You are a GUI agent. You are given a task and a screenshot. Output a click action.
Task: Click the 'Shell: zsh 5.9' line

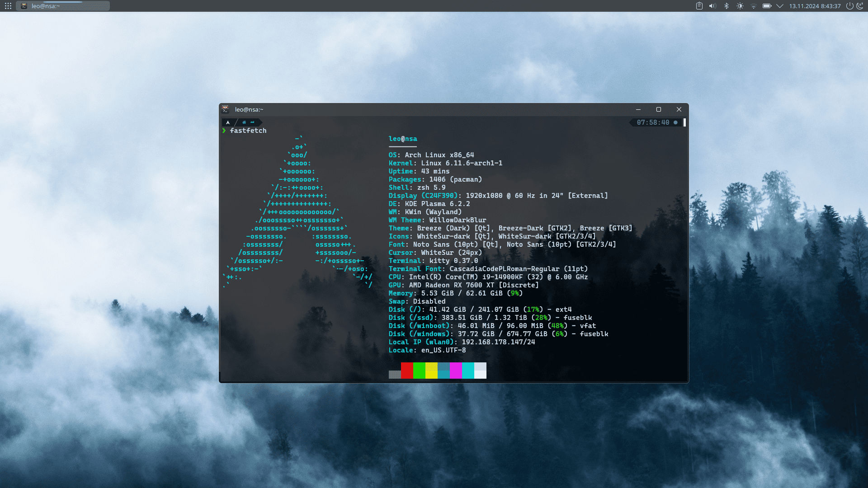(x=417, y=188)
